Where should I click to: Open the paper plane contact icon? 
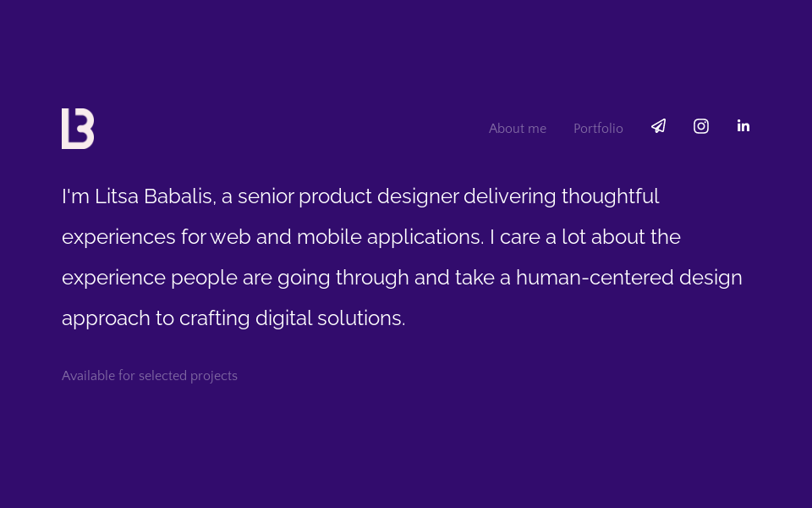[x=659, y=126]
